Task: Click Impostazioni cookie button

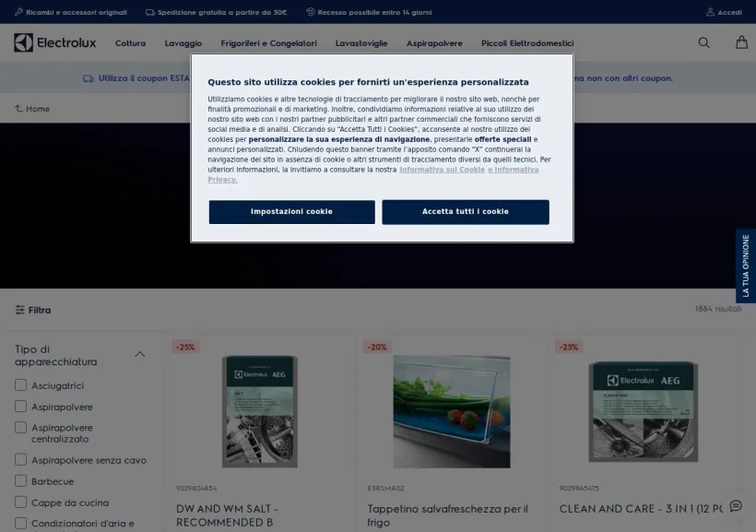Action: point(291,212)
